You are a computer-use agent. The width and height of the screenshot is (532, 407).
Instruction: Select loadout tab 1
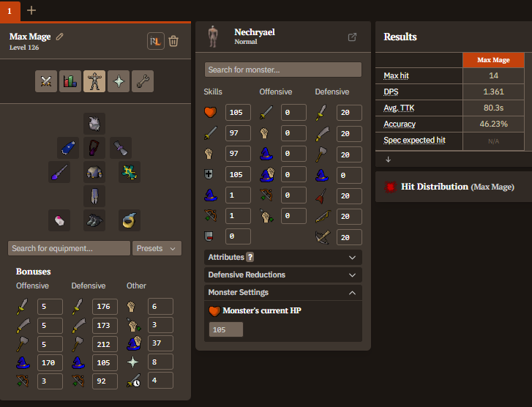point(9,10)
